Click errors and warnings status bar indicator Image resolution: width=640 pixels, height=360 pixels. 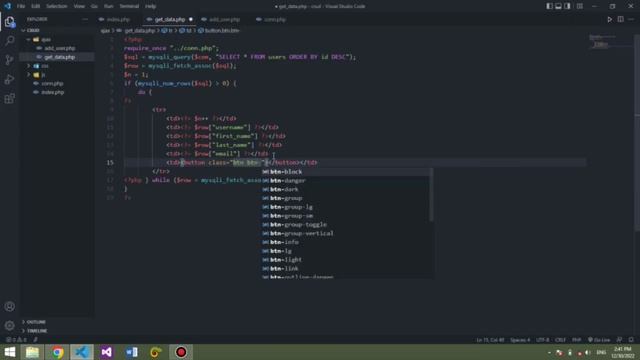[16, 340]
